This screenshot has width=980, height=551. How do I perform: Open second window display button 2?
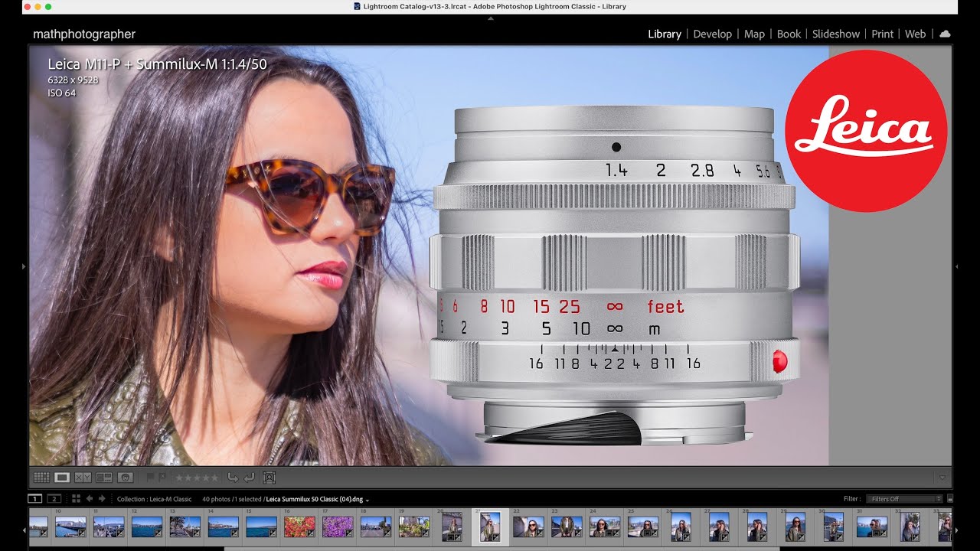[54, 499]
